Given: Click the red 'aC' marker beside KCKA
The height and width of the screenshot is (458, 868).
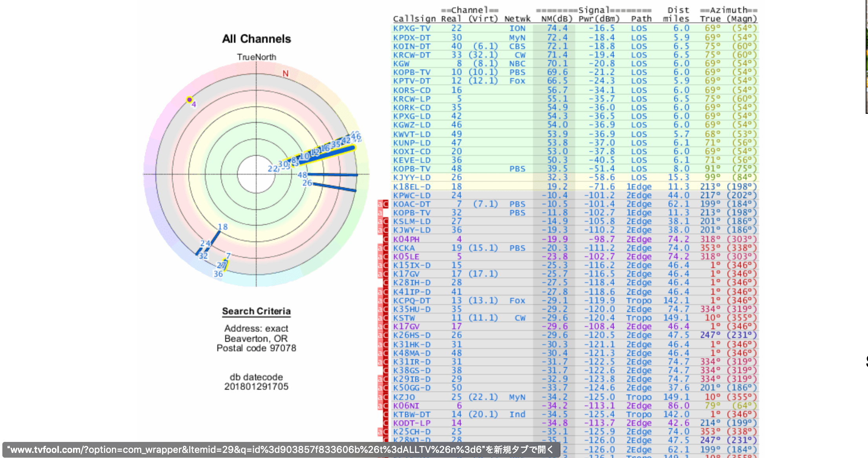Looking at the screenshot, I should point(383,248).
